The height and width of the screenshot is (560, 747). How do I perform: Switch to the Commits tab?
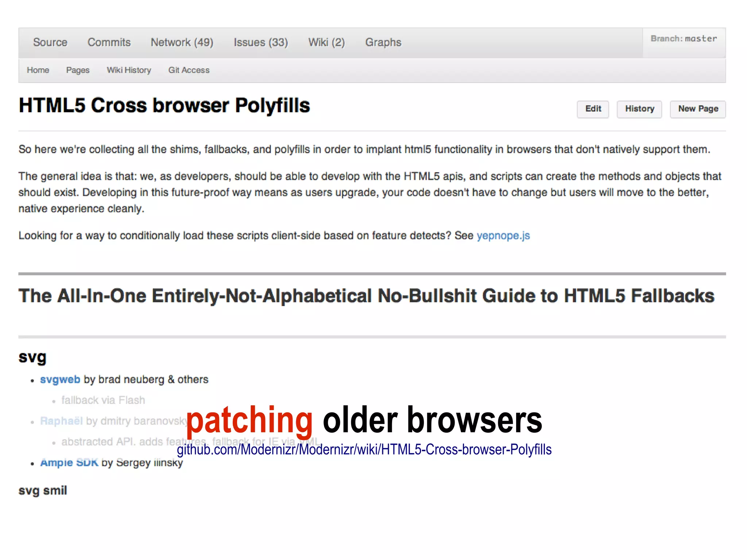click(x=109, y=42)
